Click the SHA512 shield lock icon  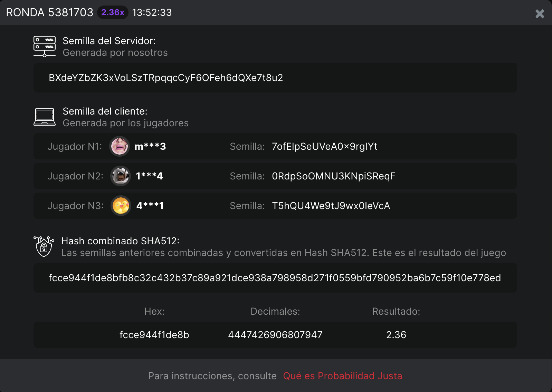44,246
